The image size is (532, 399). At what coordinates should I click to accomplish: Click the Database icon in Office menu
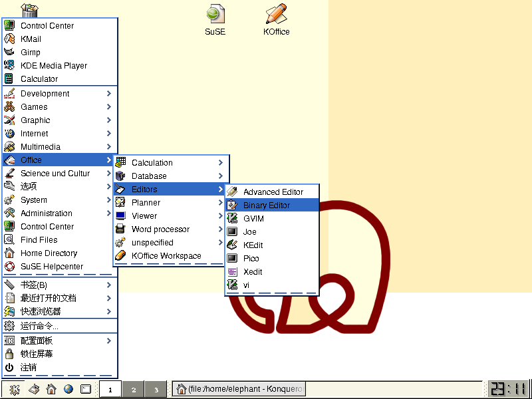pos(120,176)
